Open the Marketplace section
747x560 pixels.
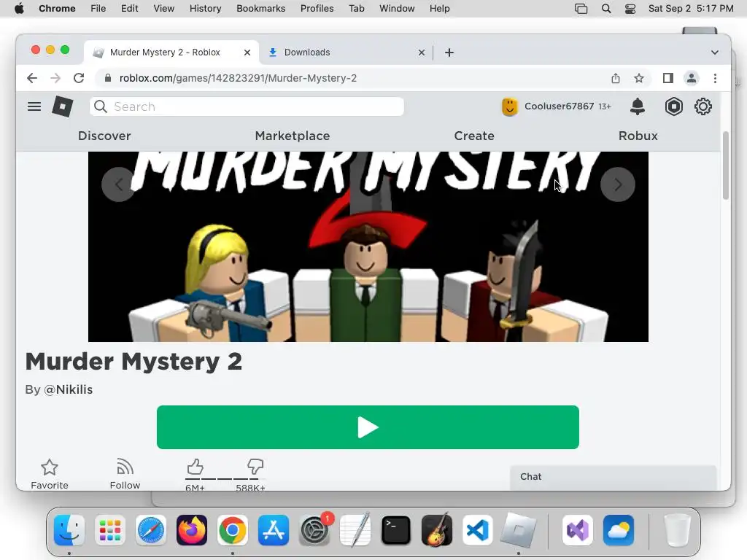click(x=293, y=136)
